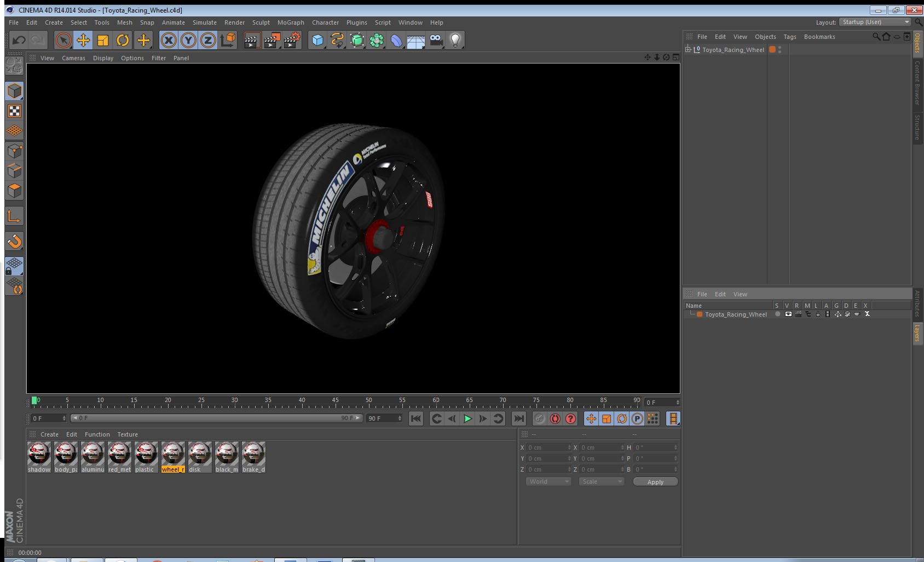Activate the Move tool in top toolbar
The width and height of the screenshot is (924, 562).
[83, 40]
